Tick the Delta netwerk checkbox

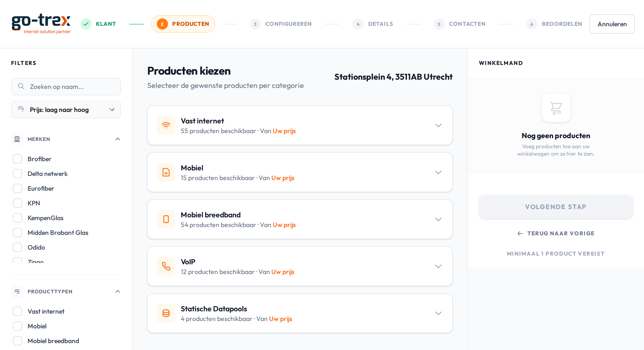(x=17, y=174)
